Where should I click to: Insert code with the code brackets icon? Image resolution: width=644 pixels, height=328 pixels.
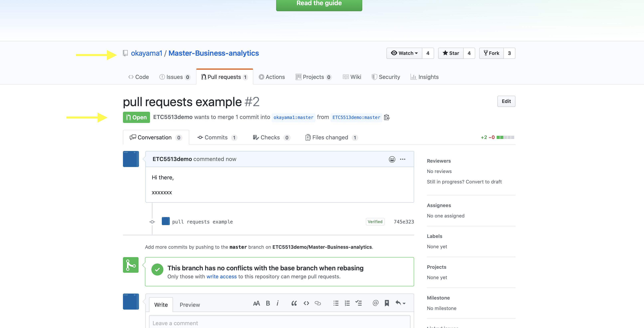pos(306,303)
